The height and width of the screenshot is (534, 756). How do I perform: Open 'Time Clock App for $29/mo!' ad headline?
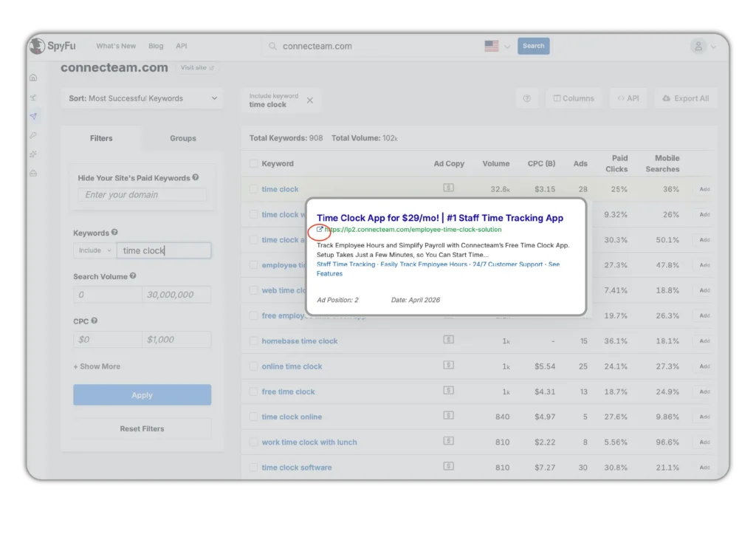coord(440,218)
